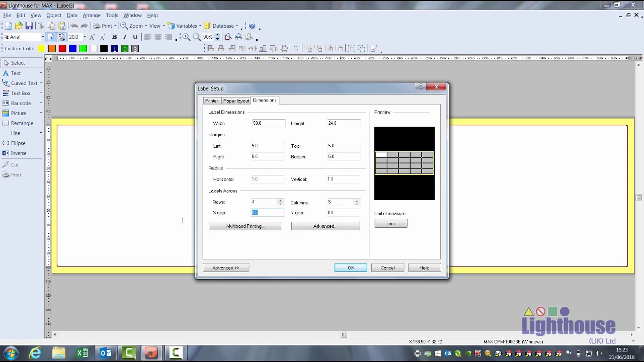This screenshot has height=362, width=644.
Task: Toggle Underline formatting
Action: (x=135, y=37)
